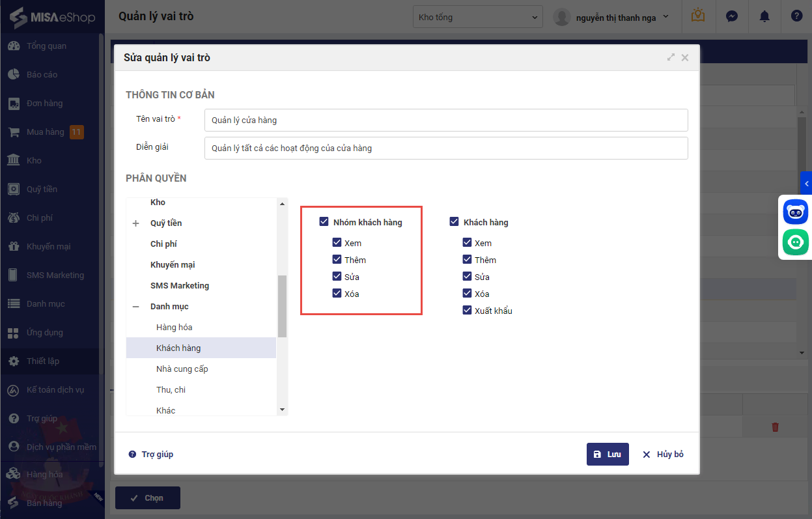The image size is (812, 519).
Task: Select Nhà cung cấp in permission tree
Action: tap(182, 369)
